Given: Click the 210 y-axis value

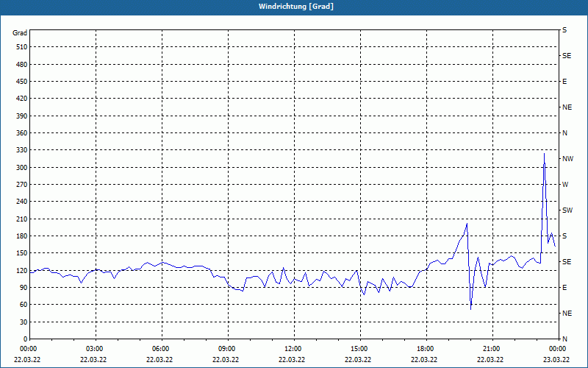Looking at the screenshot, I should click(x=22, y=219).
